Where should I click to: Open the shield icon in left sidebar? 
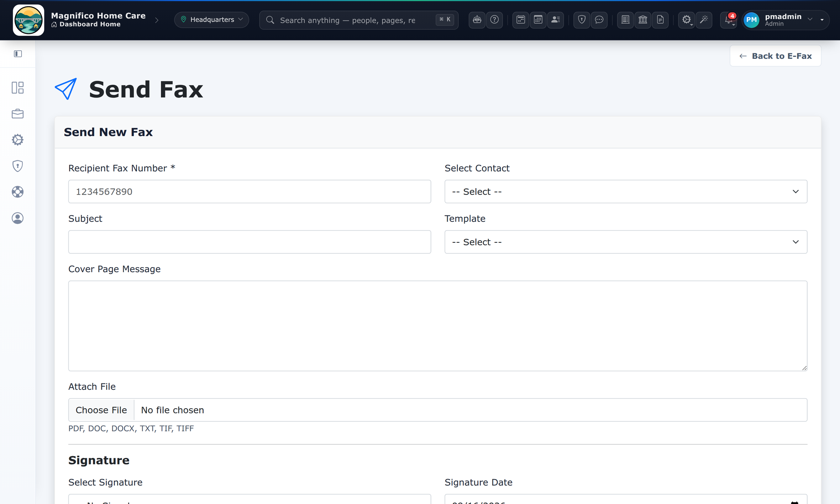18,166
